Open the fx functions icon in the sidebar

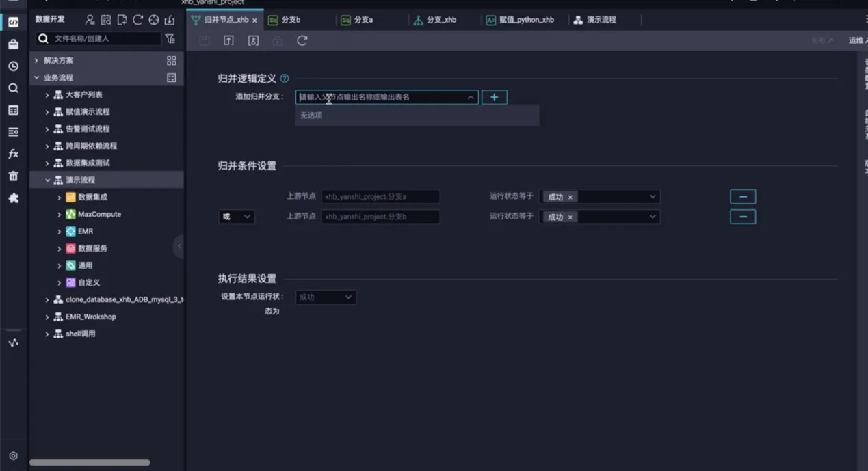pyautogui.click(x=13, y=154)
